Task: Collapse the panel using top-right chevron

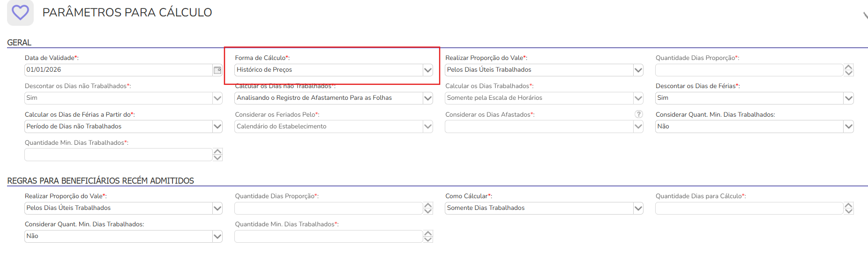Action: pyautogui.click(x=865, y=15)
